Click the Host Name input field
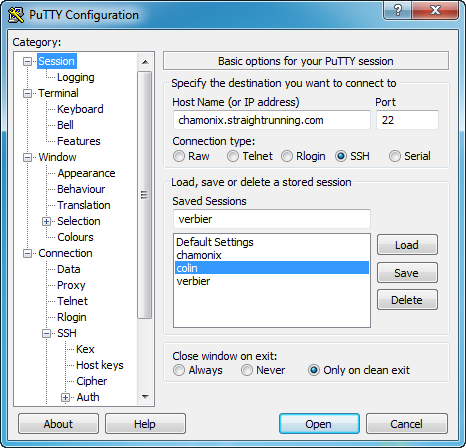Image resolution: width=466 pixels, height=448 pixels. pos(272,120)
